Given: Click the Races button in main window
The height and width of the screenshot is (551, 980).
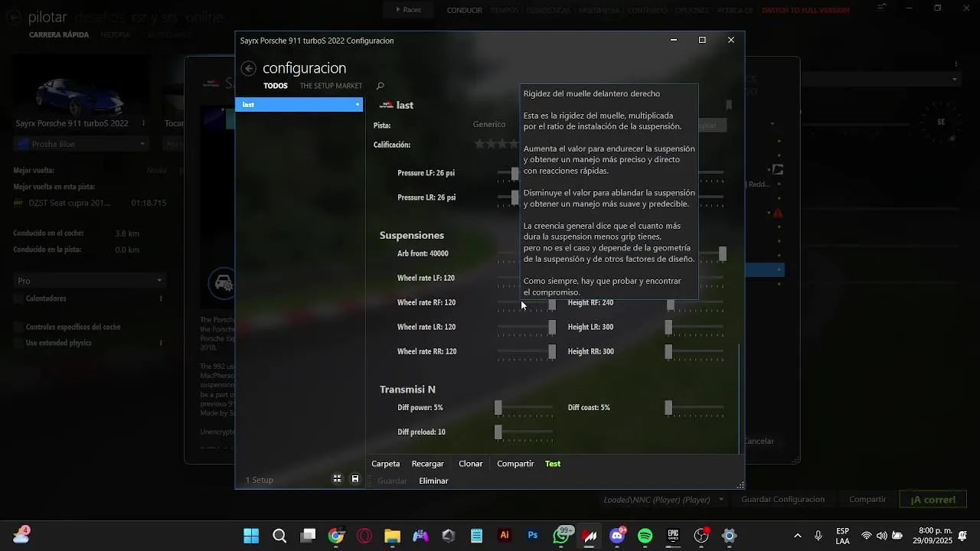Looking at the screenshot, I should (x=409, y=10).
